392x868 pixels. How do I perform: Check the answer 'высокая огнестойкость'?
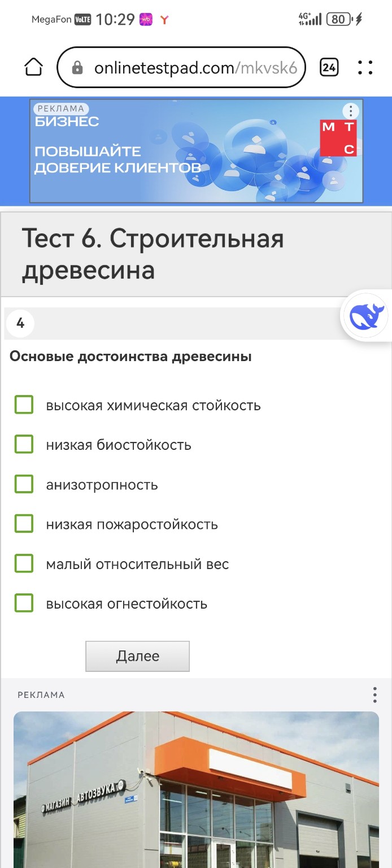click(23, 603)
